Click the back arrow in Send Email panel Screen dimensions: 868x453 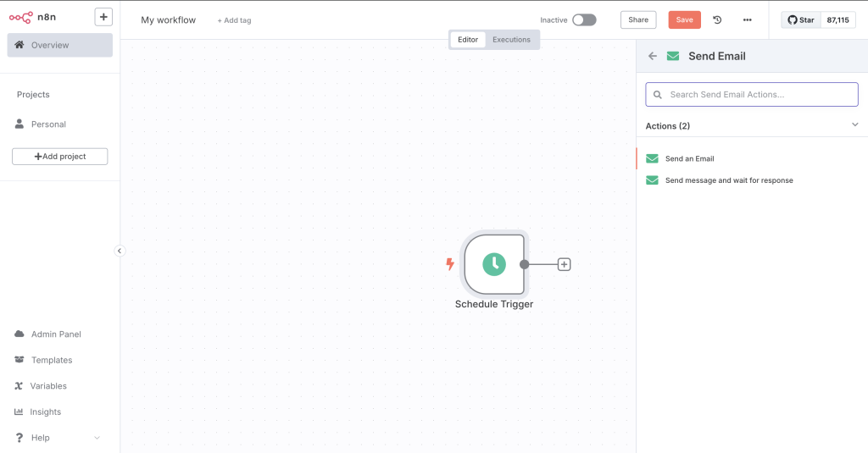click(x=652, y=56)
